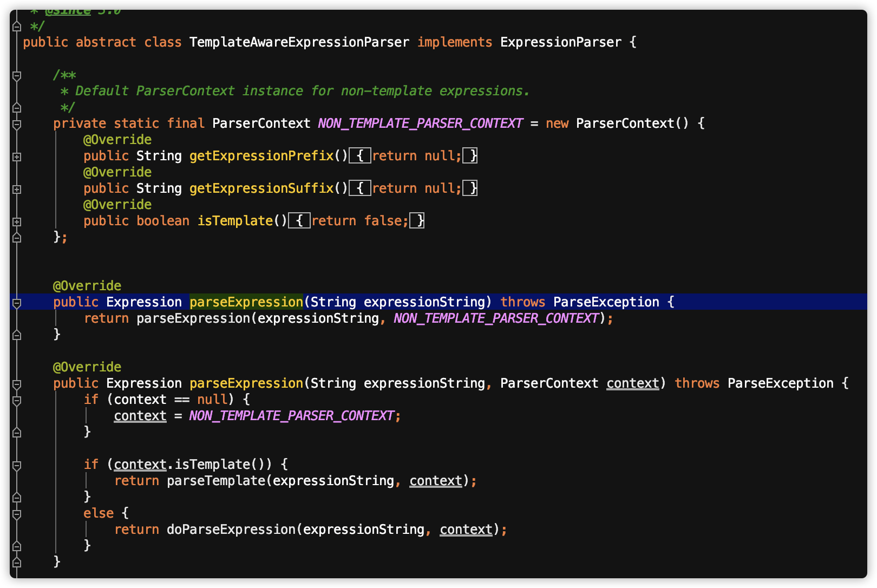Collapse the Default ParserContext javadoc at its /** marker
Viewport: 877px width, 588px height.
pyautogui.click(x=17, y=76)
